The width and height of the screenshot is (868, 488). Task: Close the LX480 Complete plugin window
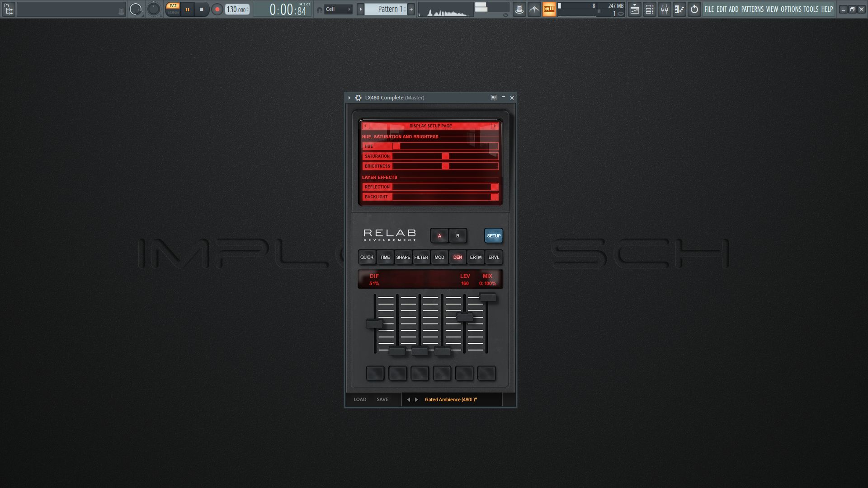[x=512, y=98]
